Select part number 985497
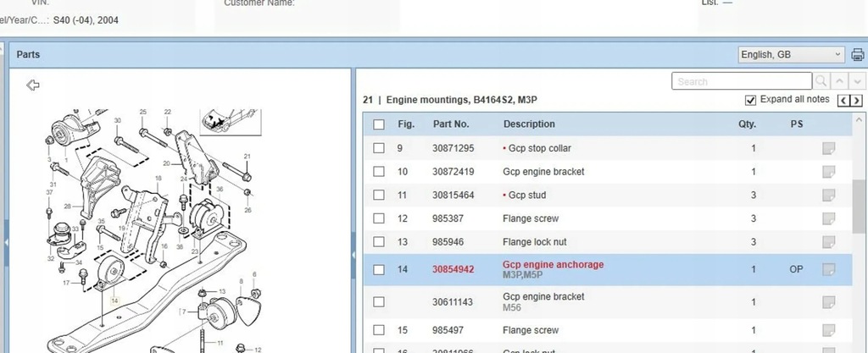Image resolution: width=868 pixels, height=353 pixels. click(x=448, y=330)
